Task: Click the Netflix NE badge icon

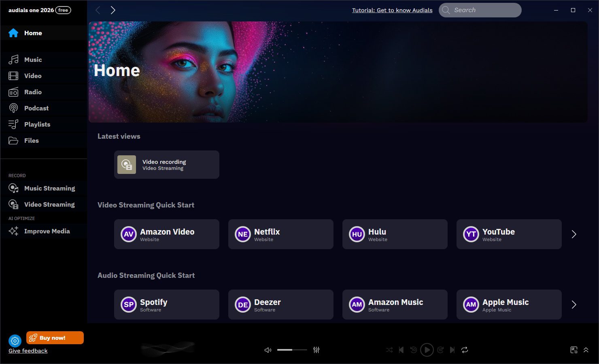Action: [x=243, y=235]
